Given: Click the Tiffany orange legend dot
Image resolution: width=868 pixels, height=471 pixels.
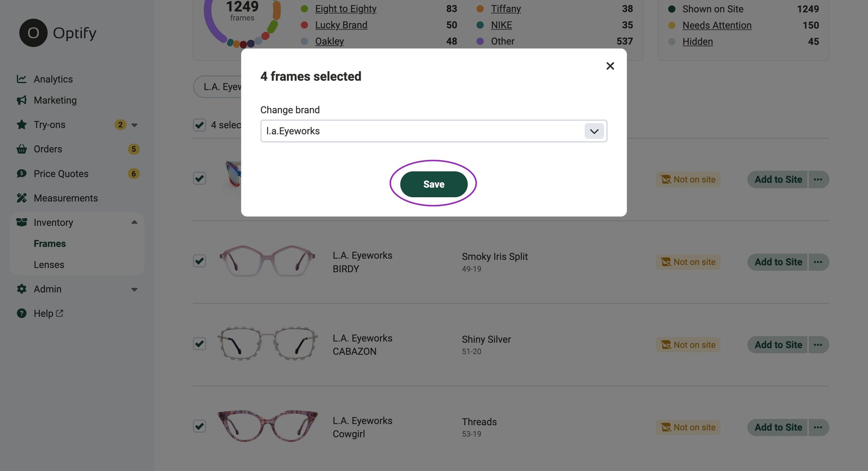Looking at the screenshot, I should 479,8.
